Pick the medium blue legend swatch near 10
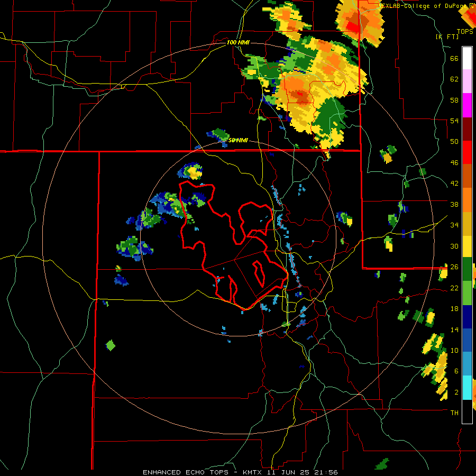Screen dimensions: 476x476 pyautogui.click(x=467, y=340)
